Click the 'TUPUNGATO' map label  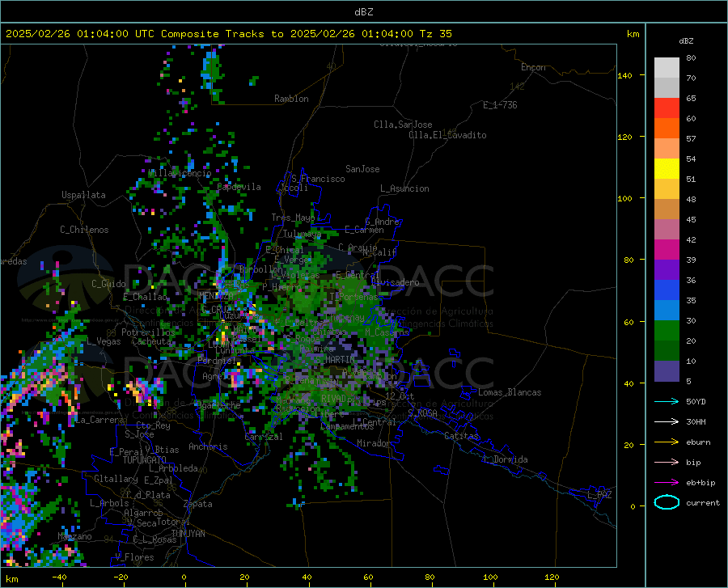point(145,460)
